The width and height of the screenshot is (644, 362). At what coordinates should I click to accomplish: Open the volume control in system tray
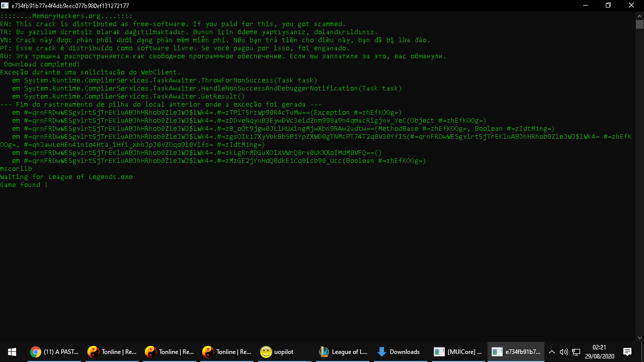coord(563,352)
